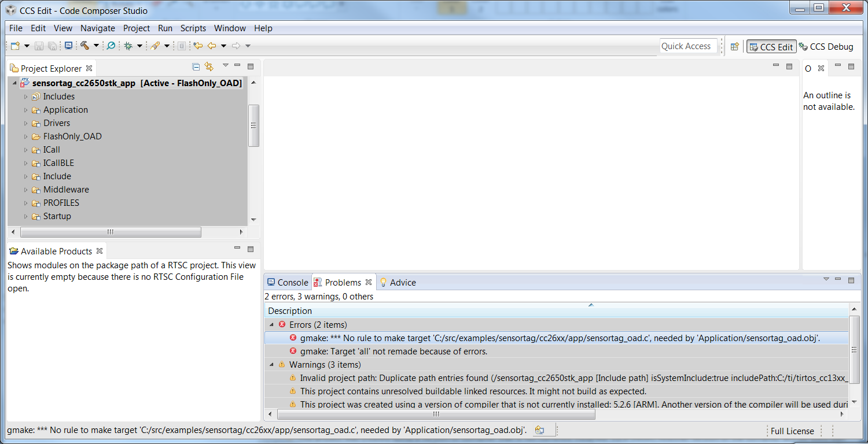Close the Available Products tab
The height and width of the screenshot is (444, 868).
click(x=100, y=251)
